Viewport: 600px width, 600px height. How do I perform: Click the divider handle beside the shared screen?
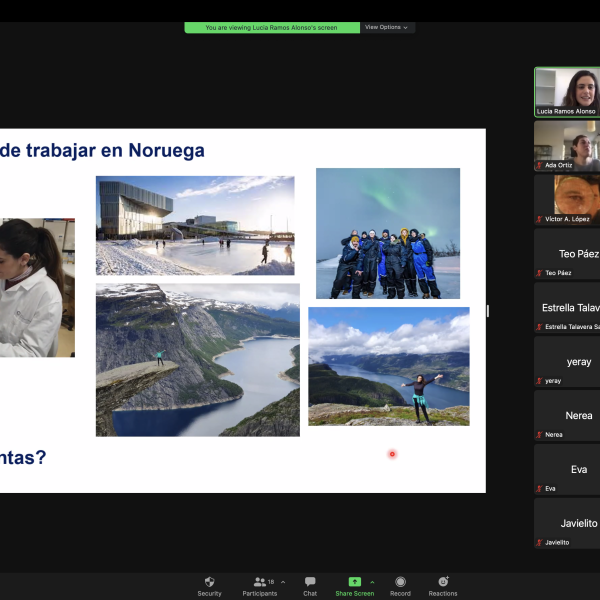[488, 311]
